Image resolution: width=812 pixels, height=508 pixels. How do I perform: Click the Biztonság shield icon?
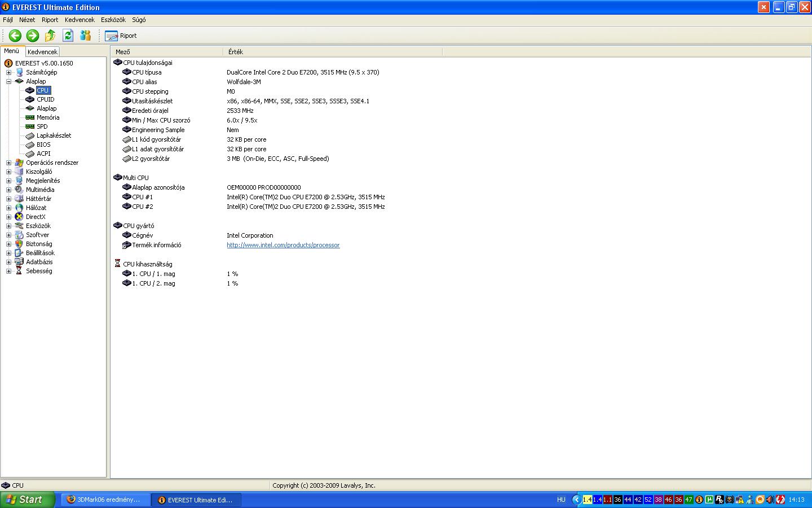tap(19, 244)
